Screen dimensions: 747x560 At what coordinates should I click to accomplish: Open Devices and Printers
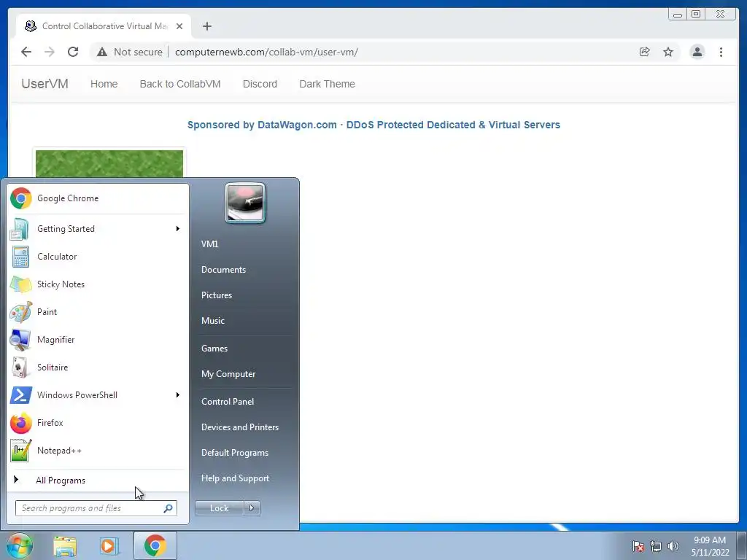239,427
